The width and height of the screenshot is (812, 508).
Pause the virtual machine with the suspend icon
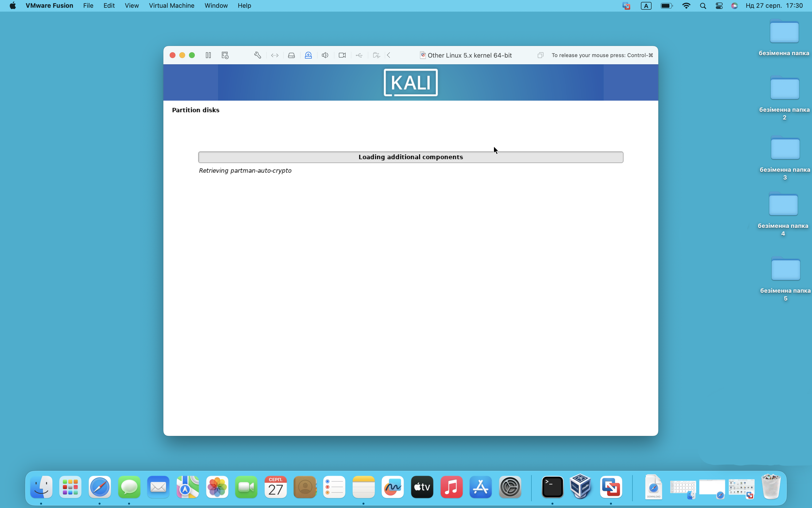208,55
